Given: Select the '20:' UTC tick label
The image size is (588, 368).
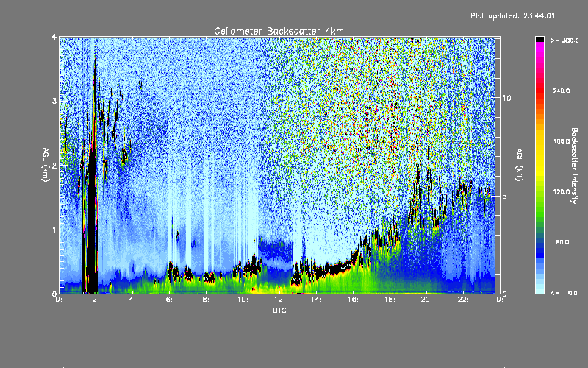Looking at the screenshot, I should tap(426, 300).
